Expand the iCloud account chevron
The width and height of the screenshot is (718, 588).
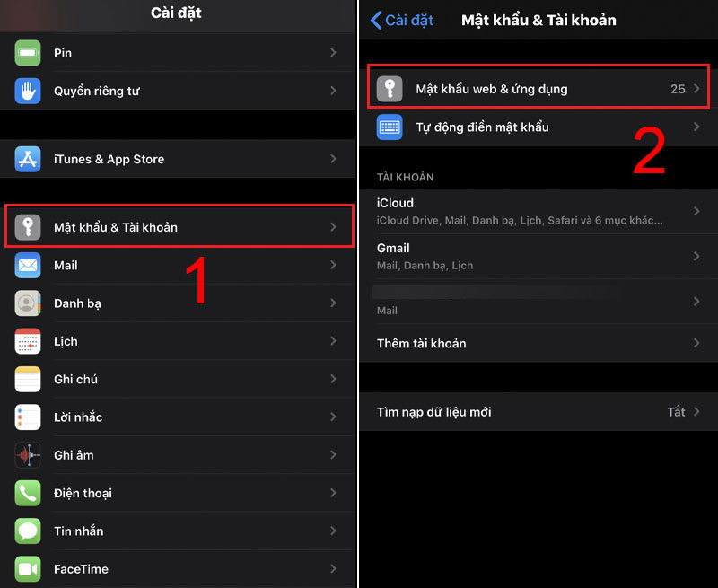tap(696, 211)
